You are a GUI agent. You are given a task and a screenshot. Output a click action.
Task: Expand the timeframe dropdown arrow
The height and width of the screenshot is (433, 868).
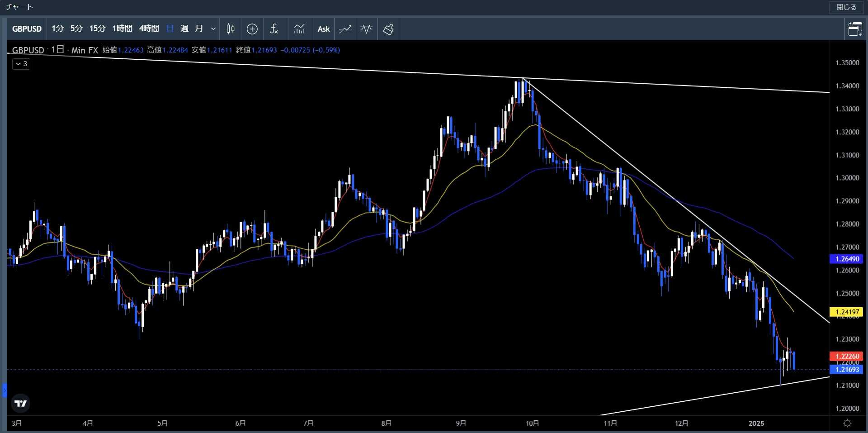click(213, 29)
